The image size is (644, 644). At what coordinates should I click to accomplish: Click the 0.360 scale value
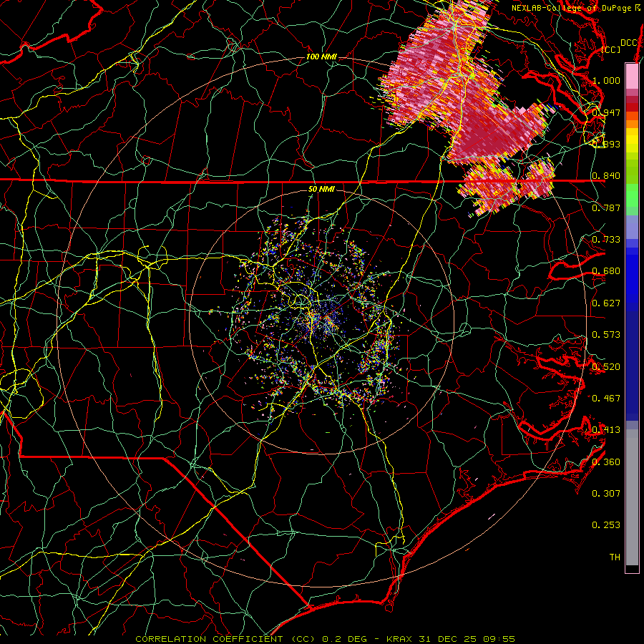pyautogui.click(x=606, y=462)
